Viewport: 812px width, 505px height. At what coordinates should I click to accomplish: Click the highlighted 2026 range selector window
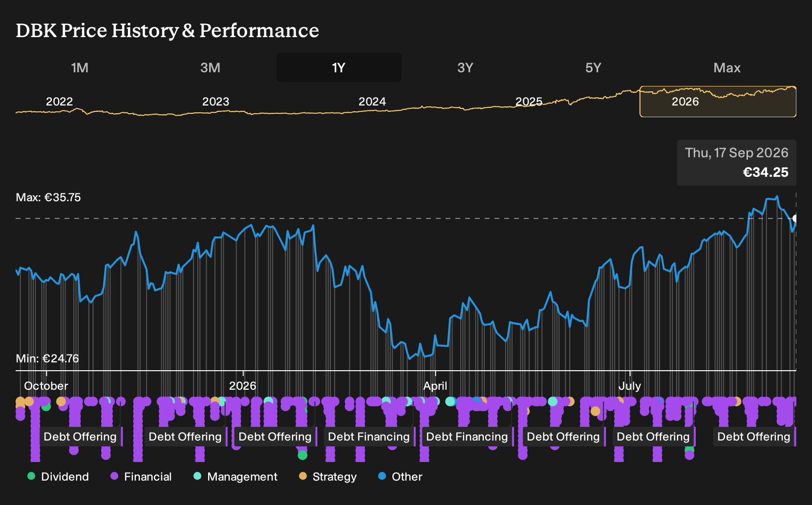(718, 102)
